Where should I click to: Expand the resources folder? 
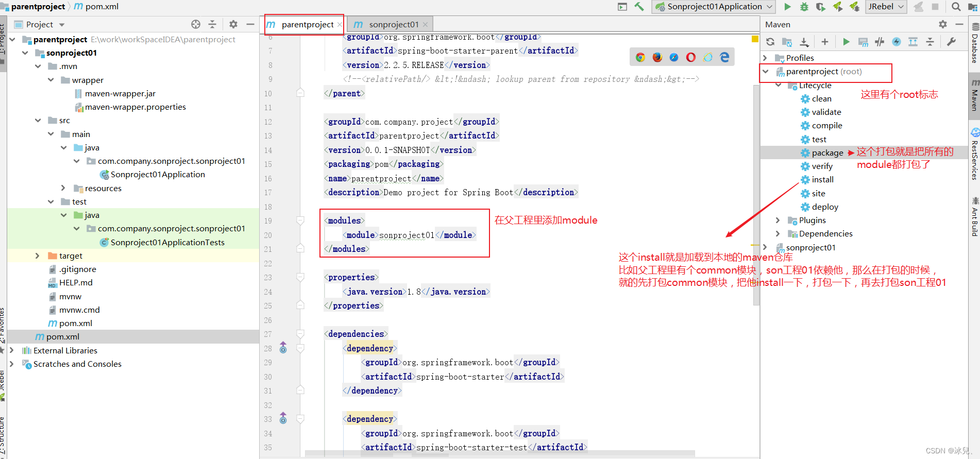coord(63,189)
